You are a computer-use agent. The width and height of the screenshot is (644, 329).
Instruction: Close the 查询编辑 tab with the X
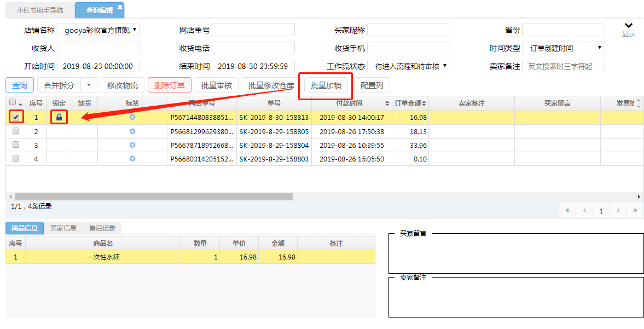120,7
